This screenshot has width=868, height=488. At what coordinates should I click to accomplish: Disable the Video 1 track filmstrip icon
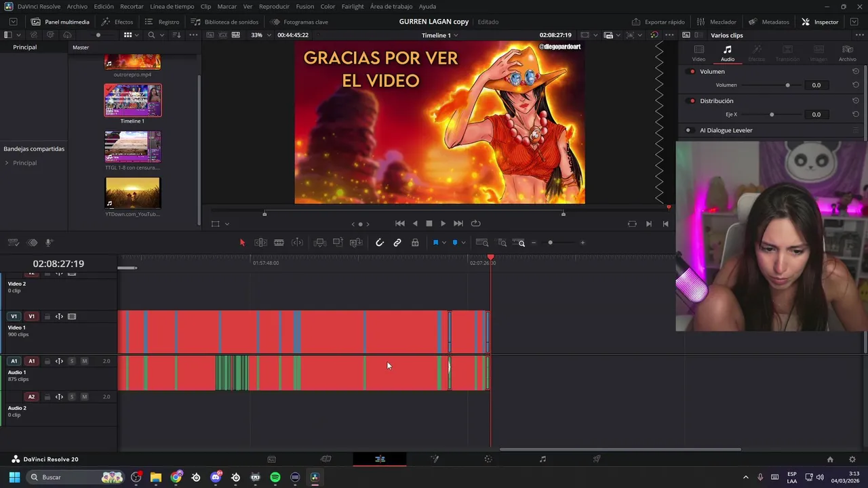72,317
